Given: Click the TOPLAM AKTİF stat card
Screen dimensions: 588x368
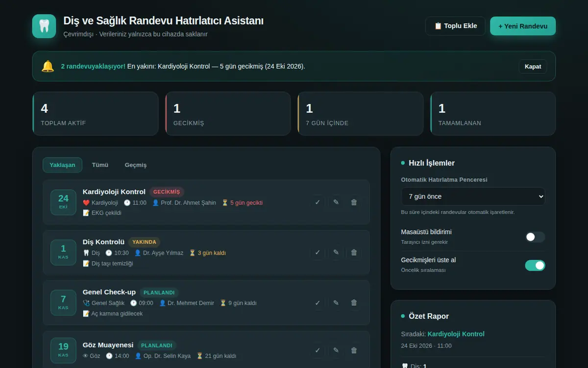Looking at the screenshot, I should pyautogui.click(x=96, y=113).
